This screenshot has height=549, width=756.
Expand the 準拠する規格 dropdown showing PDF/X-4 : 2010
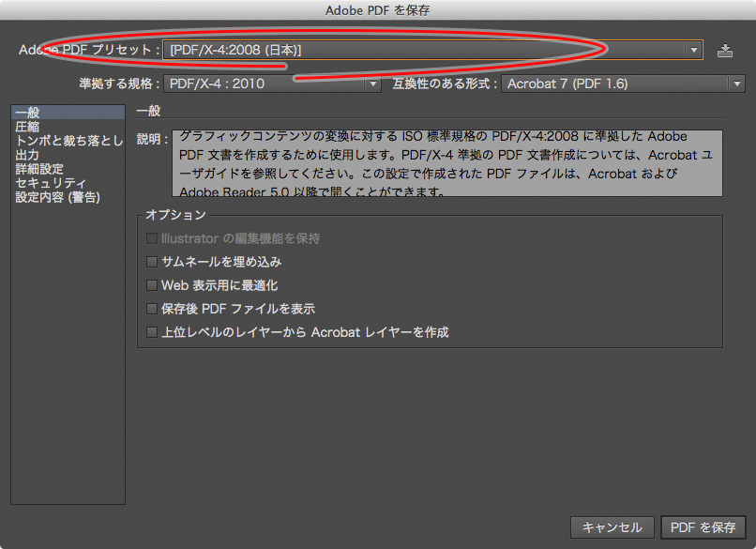[x=272, y=84]
